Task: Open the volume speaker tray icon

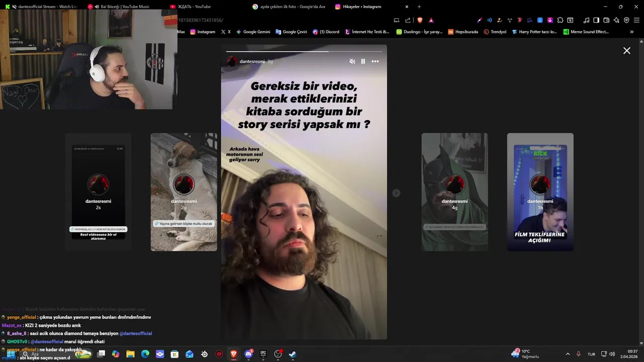Action: [612, 354]
